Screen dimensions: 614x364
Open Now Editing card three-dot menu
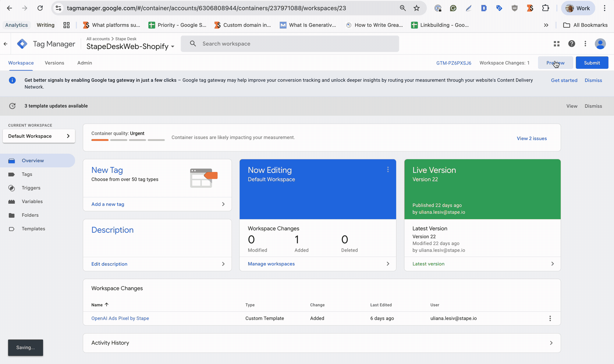(x=388, y=170)
